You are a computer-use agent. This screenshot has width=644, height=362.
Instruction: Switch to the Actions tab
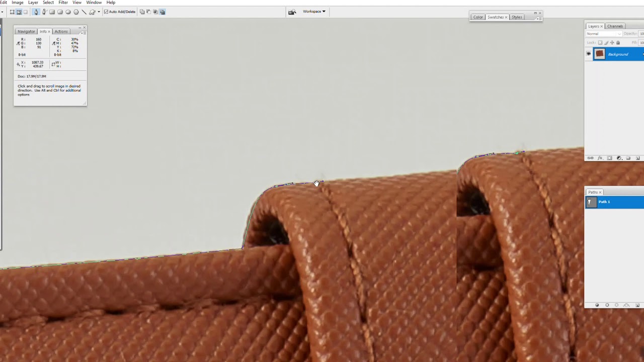click(x=61, y=31)
